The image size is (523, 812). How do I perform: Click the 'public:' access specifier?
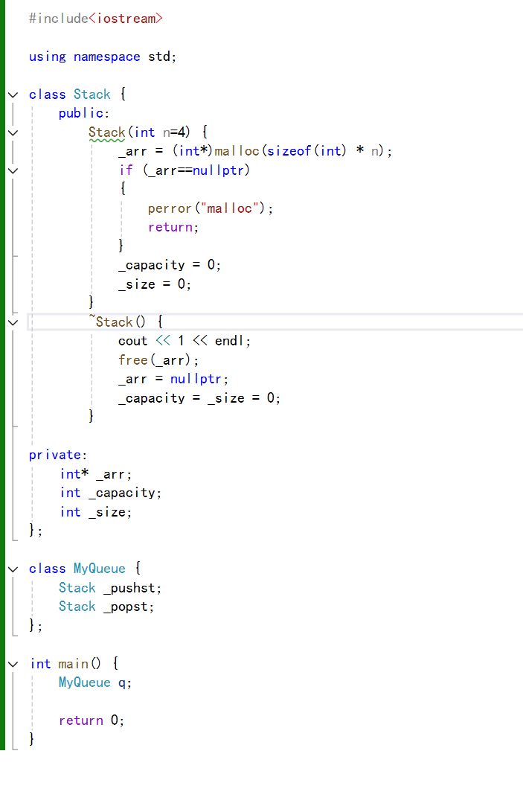(x=84, y=113)
